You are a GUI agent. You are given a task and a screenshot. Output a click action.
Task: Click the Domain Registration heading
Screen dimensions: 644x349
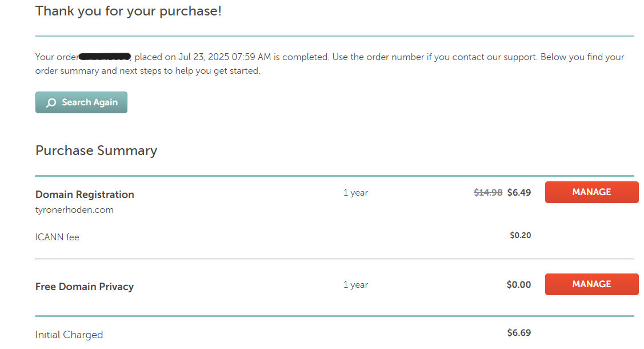pyautogui.click(x=85, y=195)
